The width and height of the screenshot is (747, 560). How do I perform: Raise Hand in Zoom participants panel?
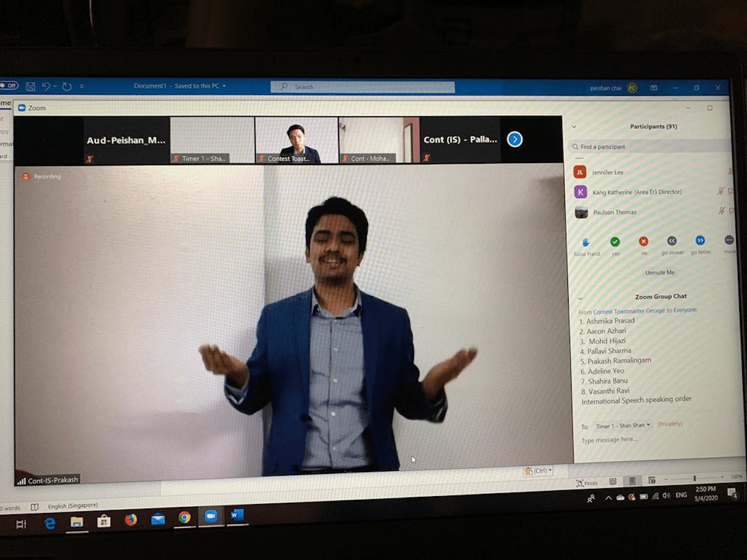pos(586,246)
